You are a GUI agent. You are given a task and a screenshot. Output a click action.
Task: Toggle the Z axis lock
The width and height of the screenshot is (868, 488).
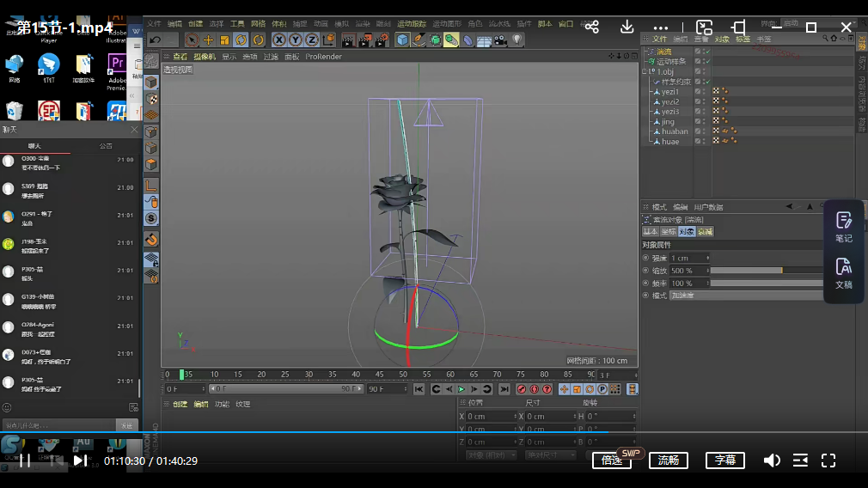pos(312,40)
